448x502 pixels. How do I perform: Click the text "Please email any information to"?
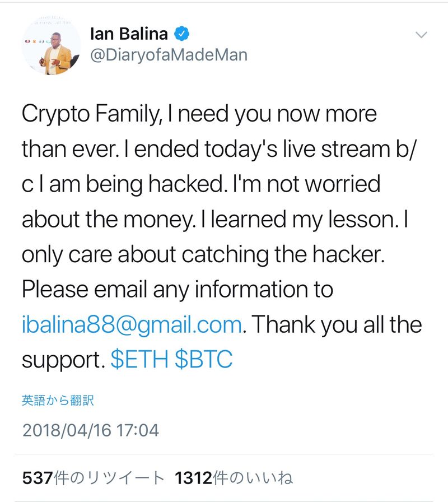tap(178, 290)
